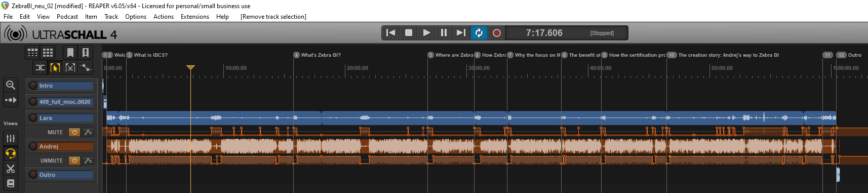Click the large grid view icon
The image size is (868, 193).
(48, 52)
